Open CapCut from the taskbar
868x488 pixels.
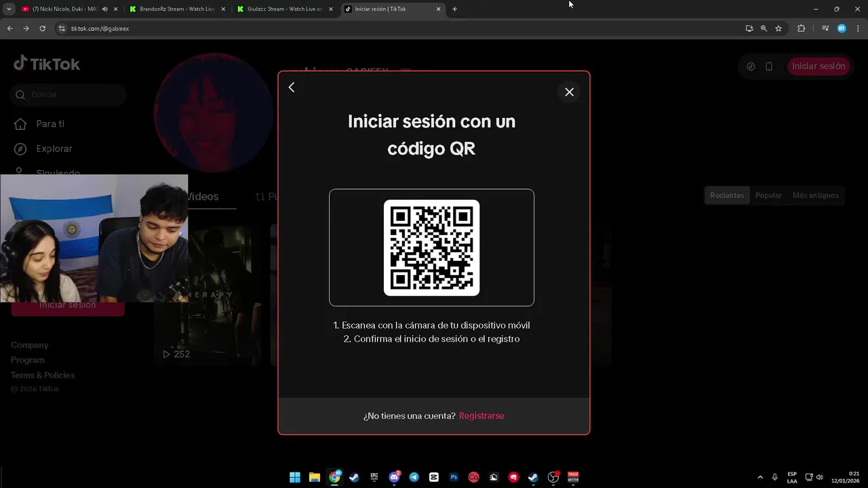[434, 477]
